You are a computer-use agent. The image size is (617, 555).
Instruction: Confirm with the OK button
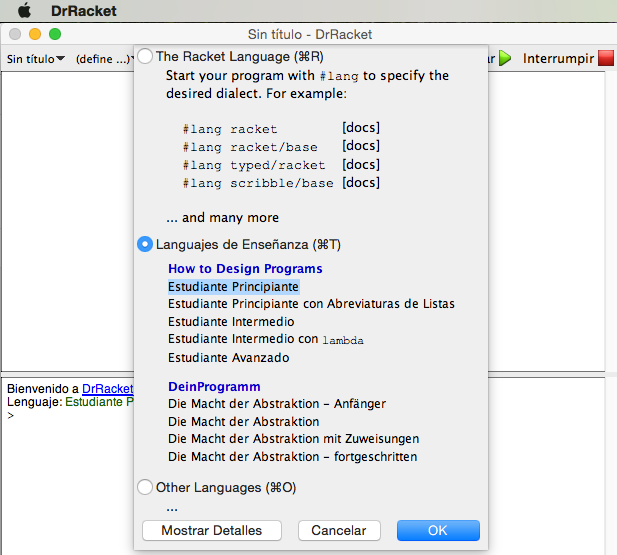click(x=438, y=530)
